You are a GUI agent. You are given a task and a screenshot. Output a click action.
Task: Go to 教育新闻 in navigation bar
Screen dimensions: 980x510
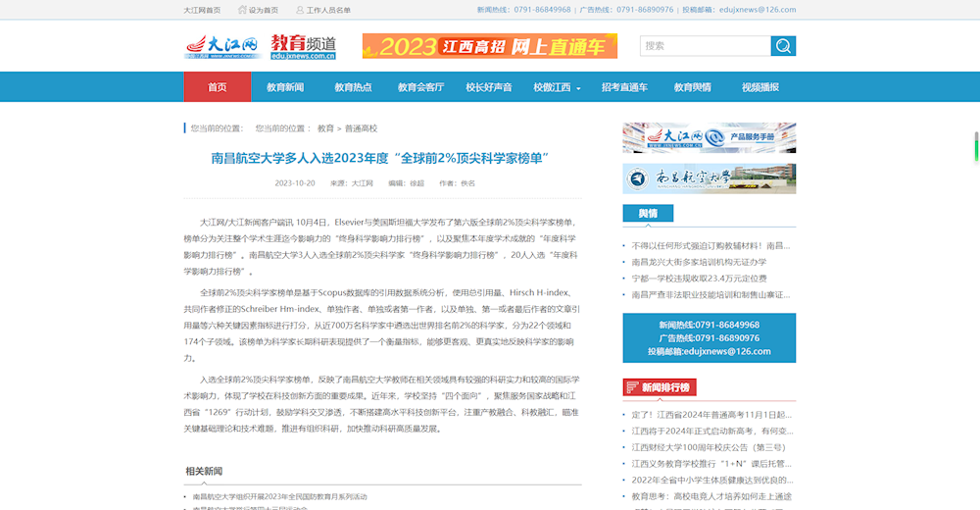coord(285,87)
